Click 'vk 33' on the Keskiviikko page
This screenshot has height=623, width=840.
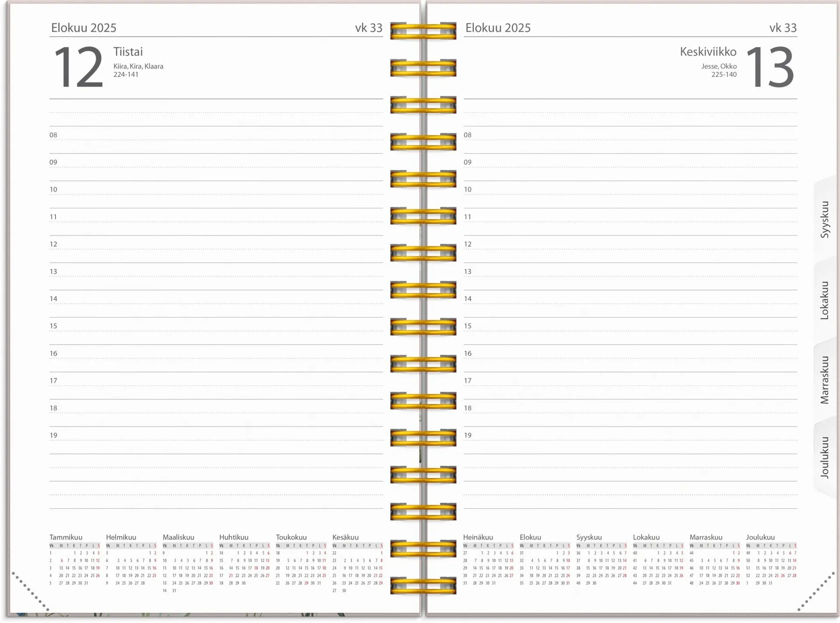click(783, 28)
